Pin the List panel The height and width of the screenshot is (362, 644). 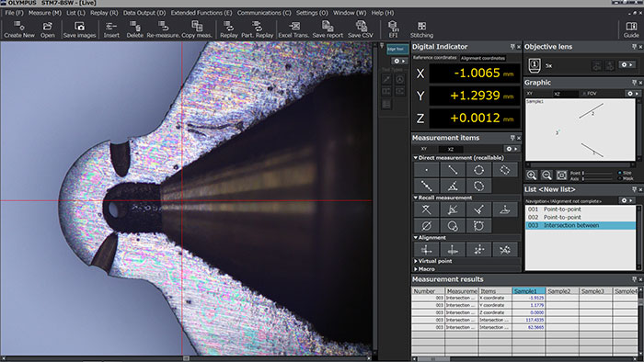pyautogui.click(x=634, y=189)
